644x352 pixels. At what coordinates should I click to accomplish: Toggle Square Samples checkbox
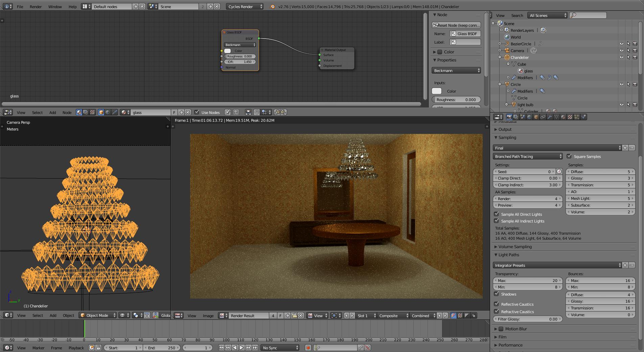[569, 156]
